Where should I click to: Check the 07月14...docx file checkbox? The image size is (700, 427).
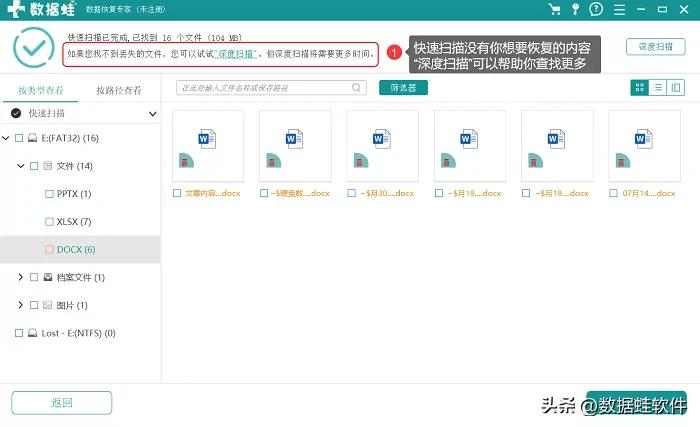[x=614, y=193]
